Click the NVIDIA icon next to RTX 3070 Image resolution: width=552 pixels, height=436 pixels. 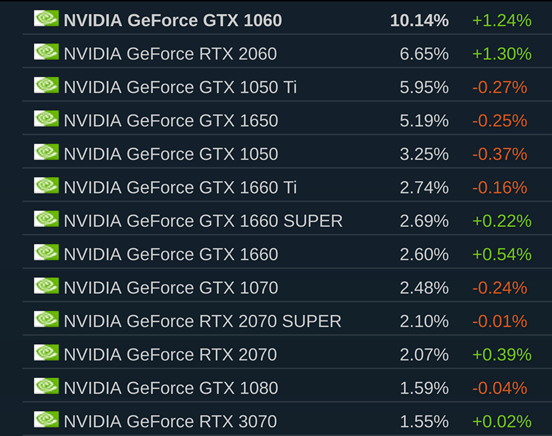[46, 420]
